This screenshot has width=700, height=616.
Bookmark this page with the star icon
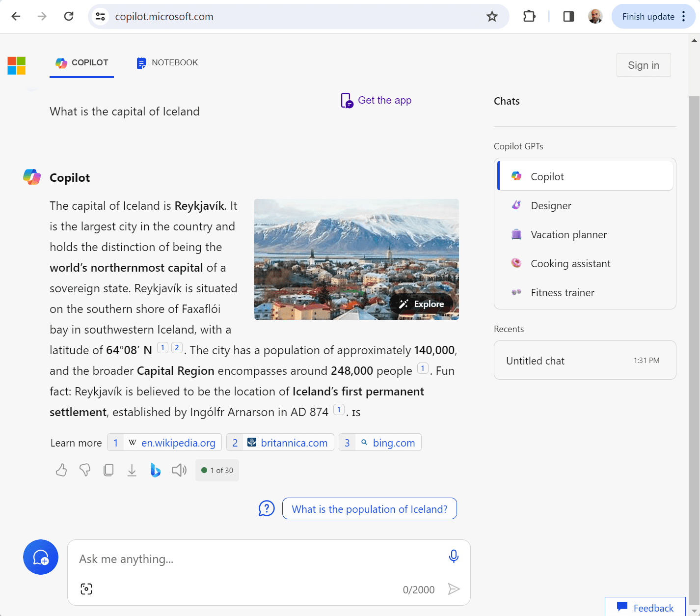tap(492, 17)
